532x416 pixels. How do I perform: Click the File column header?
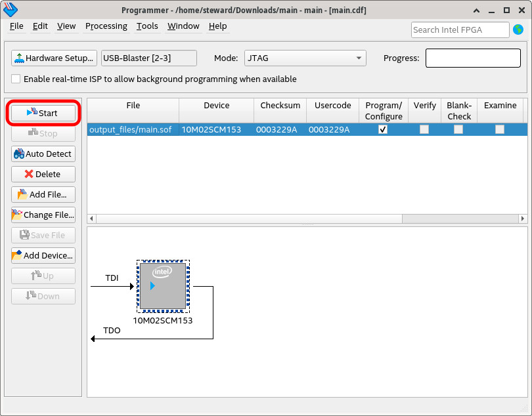tap(133, 110)
